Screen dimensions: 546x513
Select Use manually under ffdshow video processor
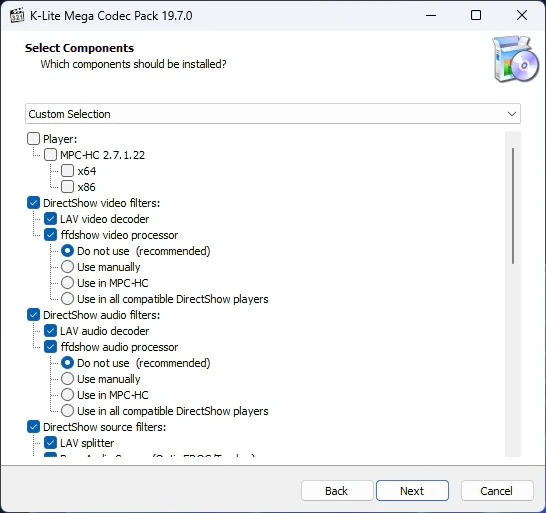point(68,267)
